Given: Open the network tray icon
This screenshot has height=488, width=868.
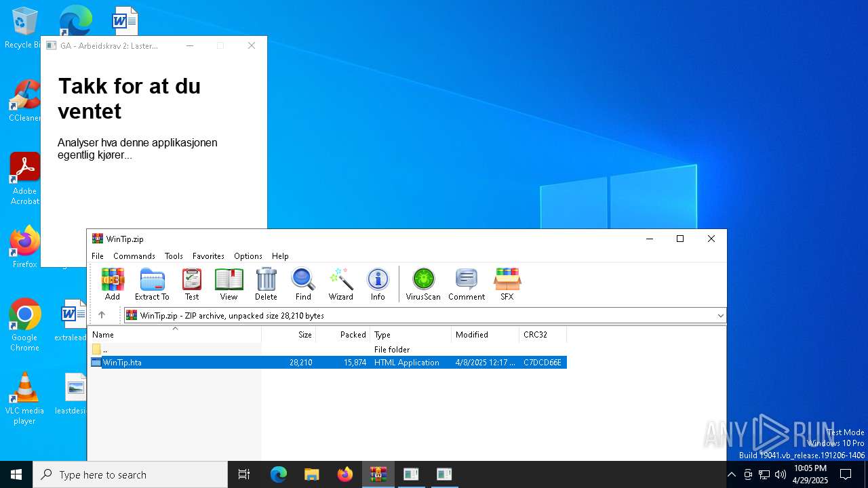Looking at the screenshot, I should (x=764, y=474).
